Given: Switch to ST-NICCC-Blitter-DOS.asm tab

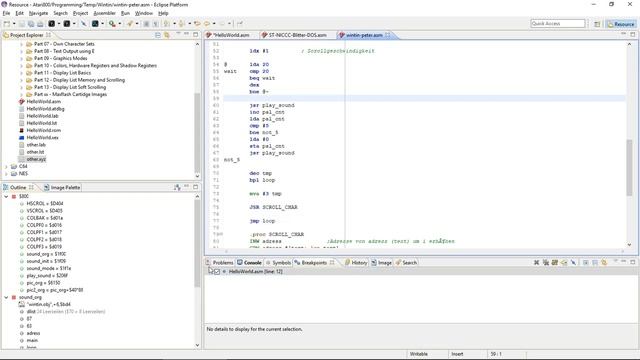Looking at the screenshot, I should click(x=294, y=35).
